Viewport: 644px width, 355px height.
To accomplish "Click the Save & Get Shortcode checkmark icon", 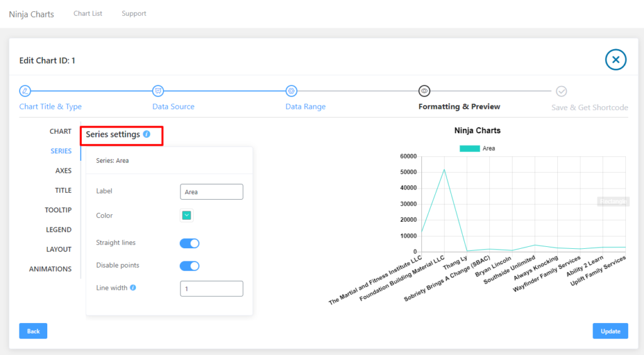I will [x=562, y=91].
